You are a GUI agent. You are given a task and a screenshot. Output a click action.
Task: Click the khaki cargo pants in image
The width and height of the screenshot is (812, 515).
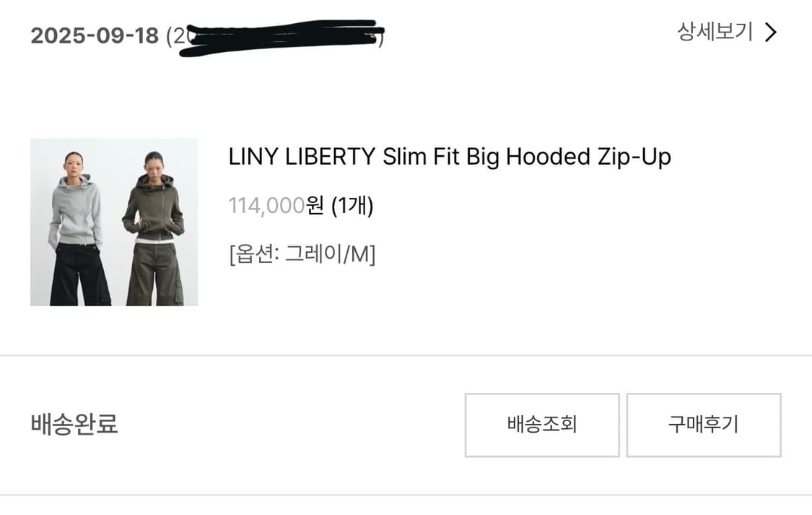[155, 274]
